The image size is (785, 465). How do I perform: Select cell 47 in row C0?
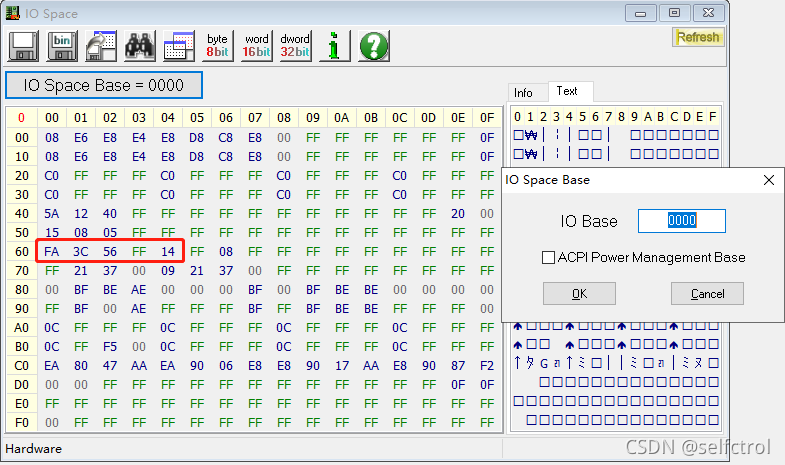[x=110, y=365]
